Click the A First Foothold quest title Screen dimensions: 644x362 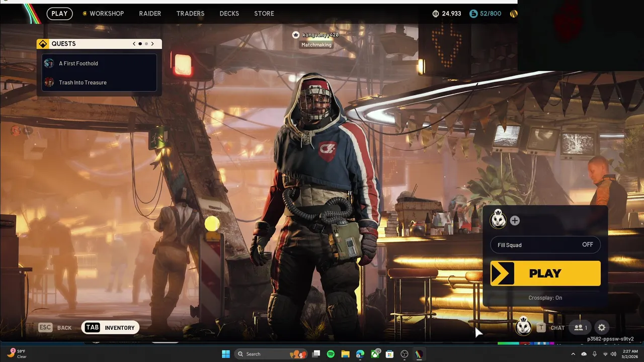(x=78, y=63)
